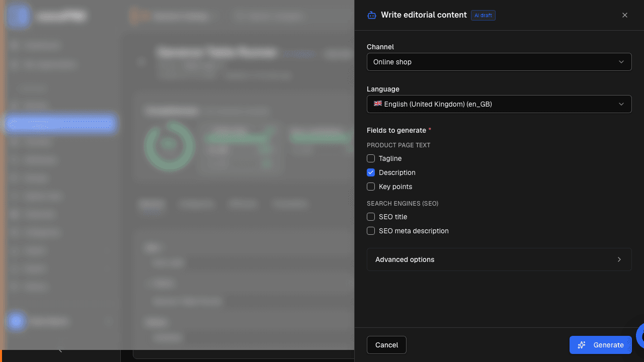Close the Write editorial content panel
The height and width of the screenshot is (362, 644).
(625, 15)
